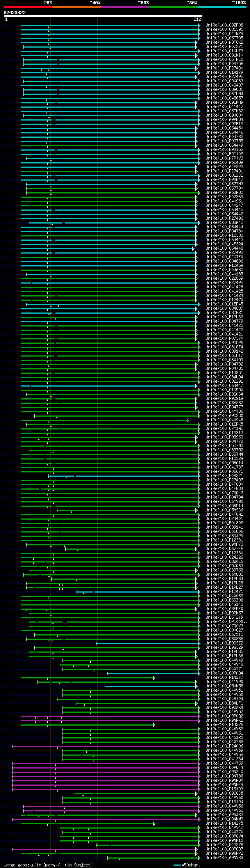The height and width of the screenshot is (868, 250).
Task: Select label UniRef100_Q93XK4
Action: tap(224, 708)
